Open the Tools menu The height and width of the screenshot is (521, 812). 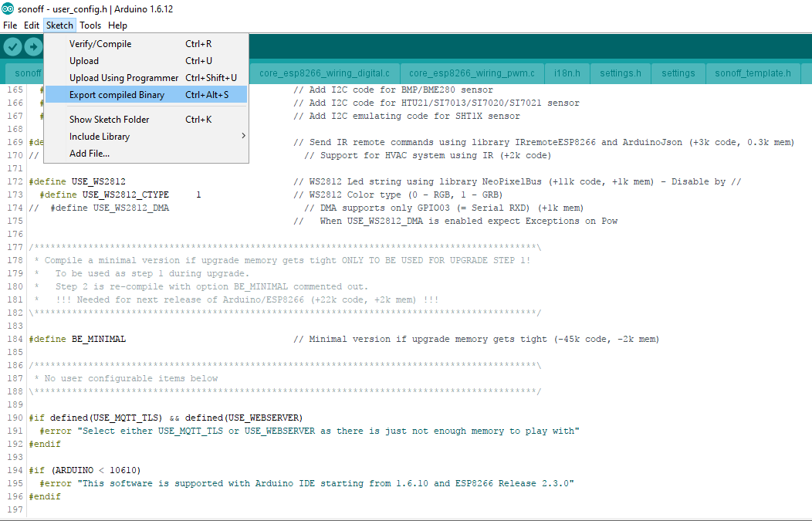90,25
